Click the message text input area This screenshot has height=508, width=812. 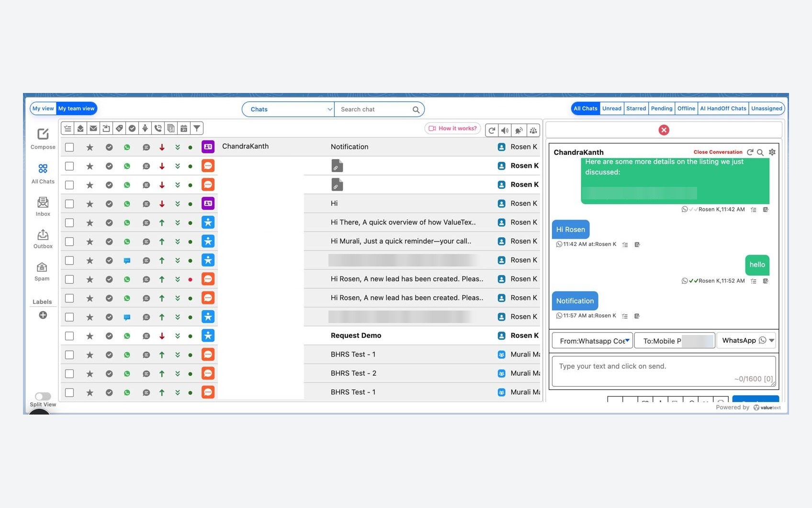point(664,371)
